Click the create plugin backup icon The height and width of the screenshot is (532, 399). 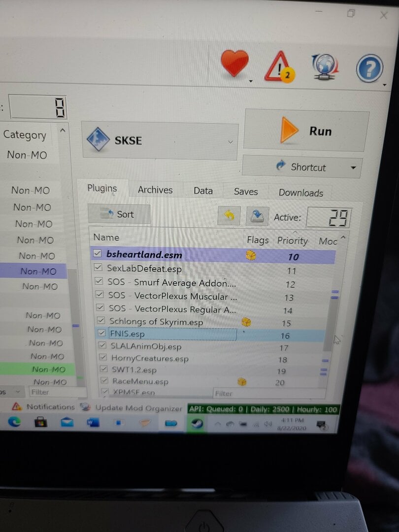tap(257, 216)
